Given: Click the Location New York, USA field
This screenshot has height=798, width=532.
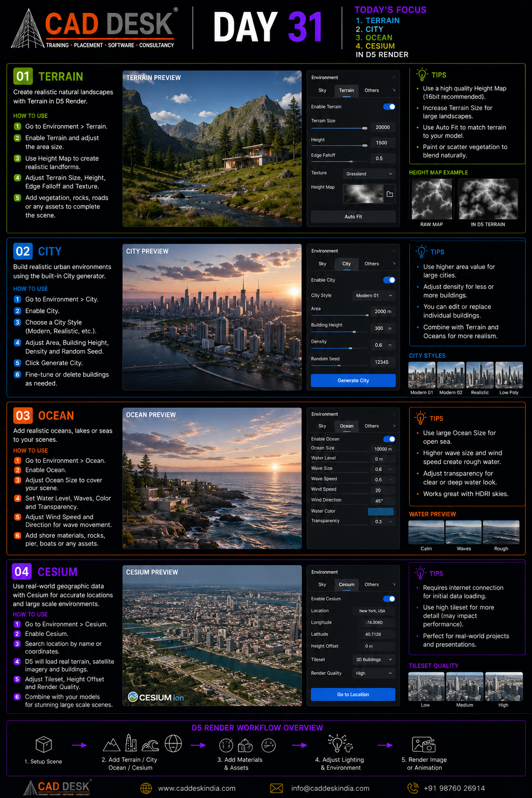Looking at the screenshot, I should (373, 611).
